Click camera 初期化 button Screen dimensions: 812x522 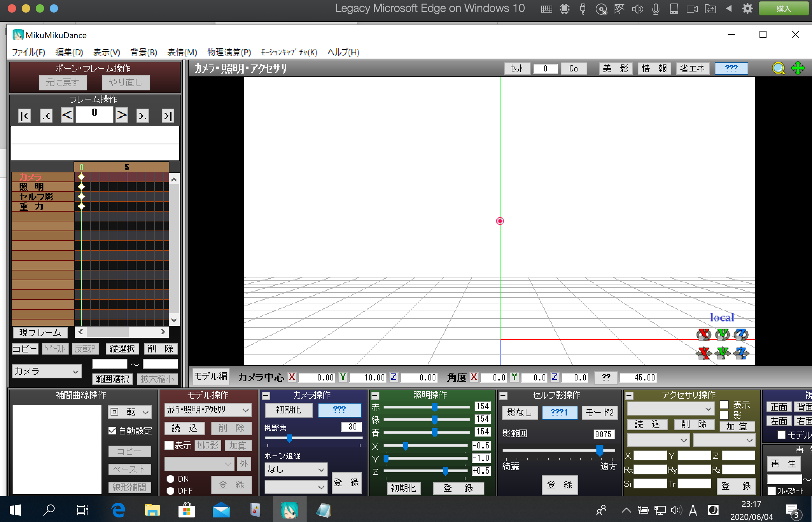tap(288, 410)
